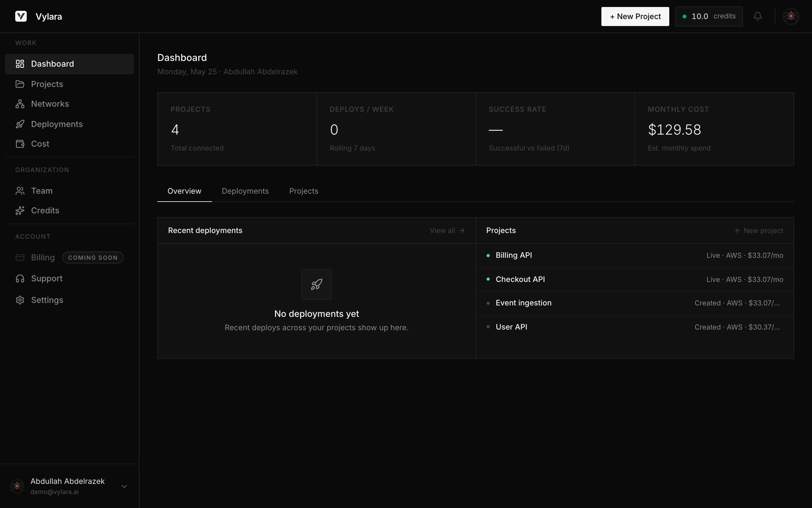This screenshot has height=508, width=812.
Task: Click the "Monday, May 25" date subtitle
Action: coord(187,71)
